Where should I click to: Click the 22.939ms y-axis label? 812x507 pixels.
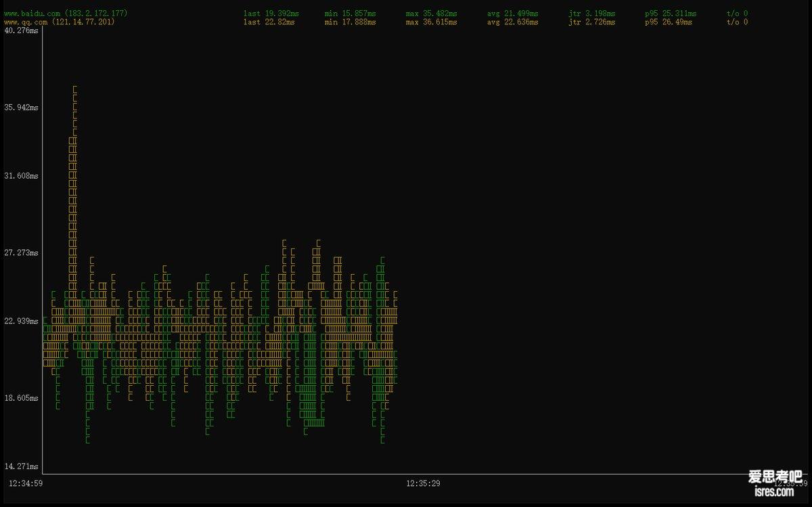(22, 321)
